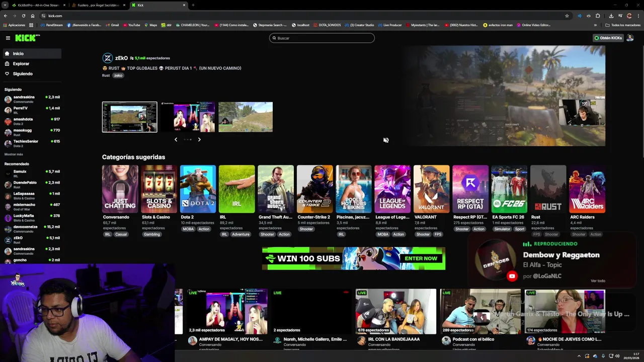Click the zeko tag chip
This screenshot has width=644, height=362.
click(x=118, y=75)
